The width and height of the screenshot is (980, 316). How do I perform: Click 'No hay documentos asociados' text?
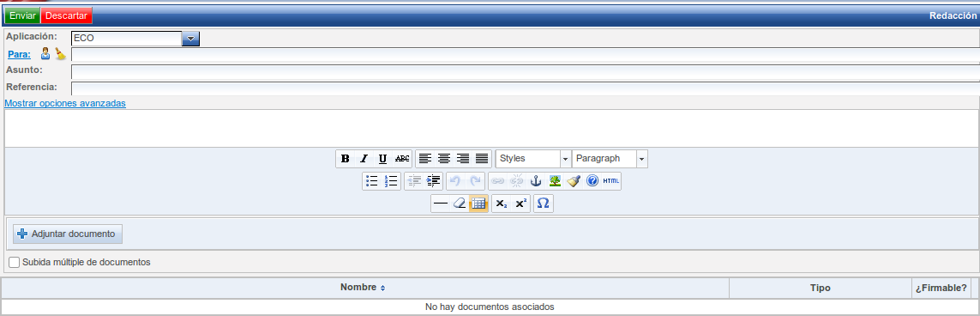pyautogui.click(x=490, y=307)
